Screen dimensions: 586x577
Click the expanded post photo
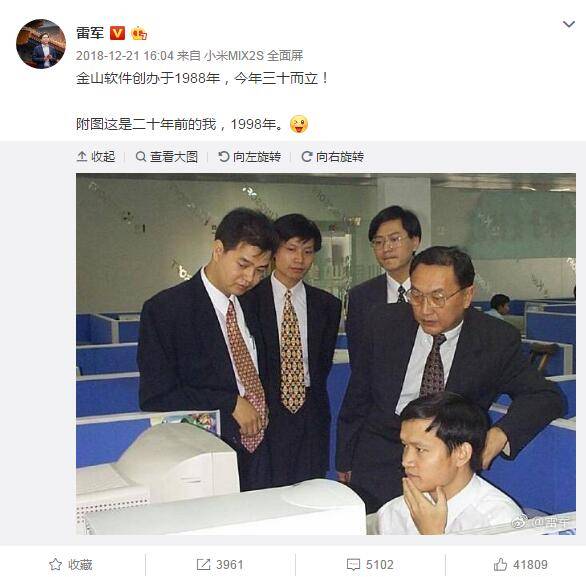pyautogui.click(x=326, y=354)
